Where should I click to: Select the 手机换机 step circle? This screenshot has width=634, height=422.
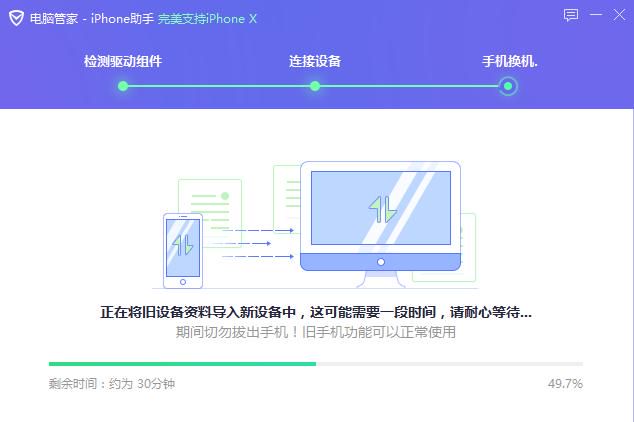508,86
